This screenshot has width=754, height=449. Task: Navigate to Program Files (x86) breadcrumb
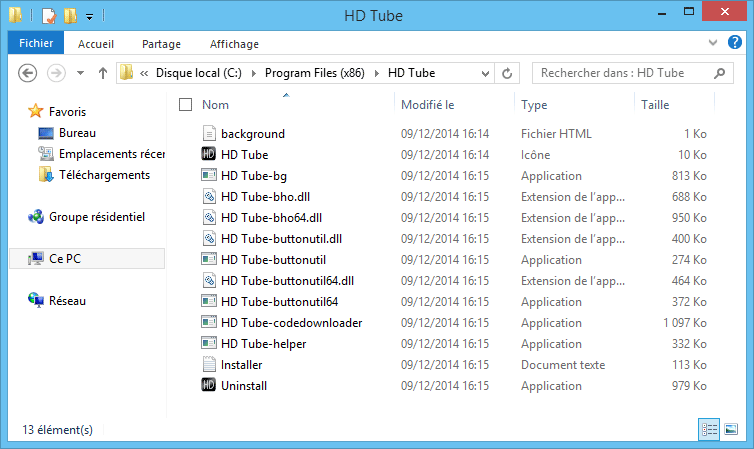pos(317,73)
